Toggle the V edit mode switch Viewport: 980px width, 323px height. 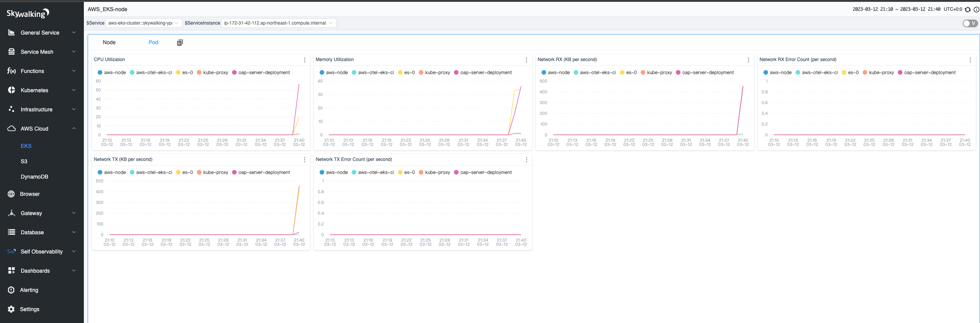970,23
